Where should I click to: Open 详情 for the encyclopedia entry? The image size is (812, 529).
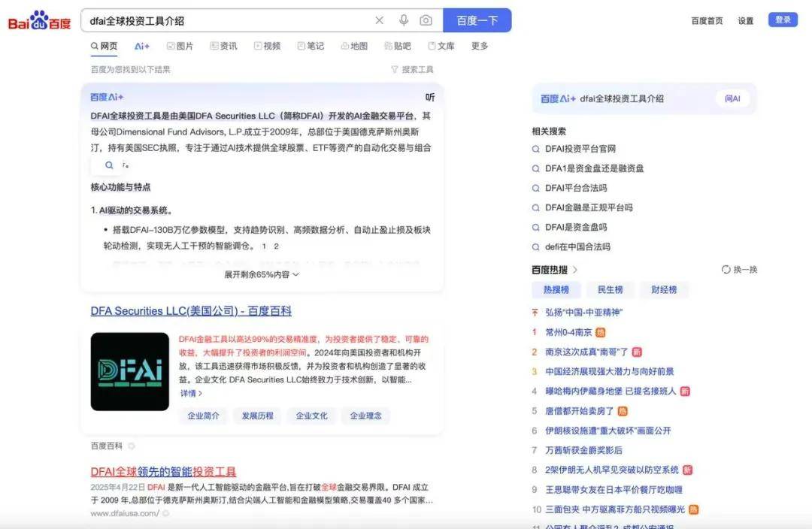191,394
